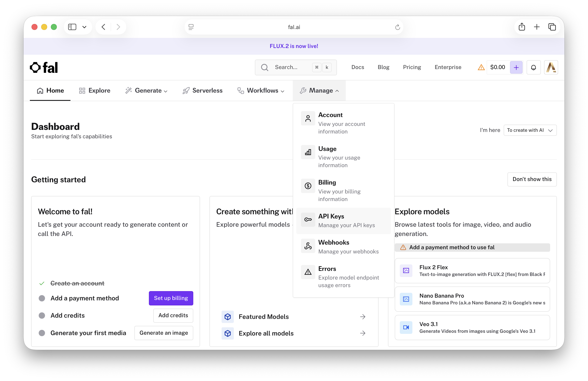
Task: Click the Errors triangle icon
Action: coord(308,272)
